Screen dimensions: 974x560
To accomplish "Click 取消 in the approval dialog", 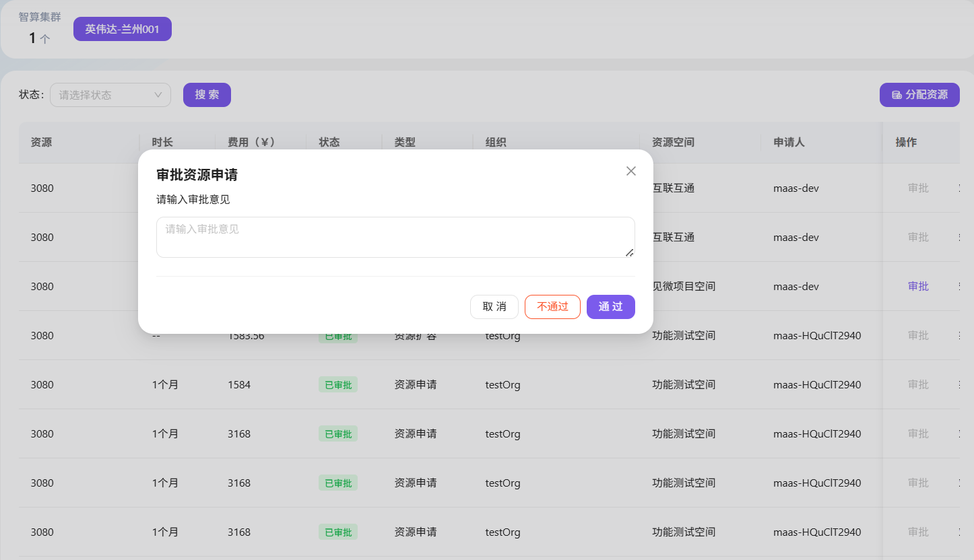I will [x=494, y=307].
